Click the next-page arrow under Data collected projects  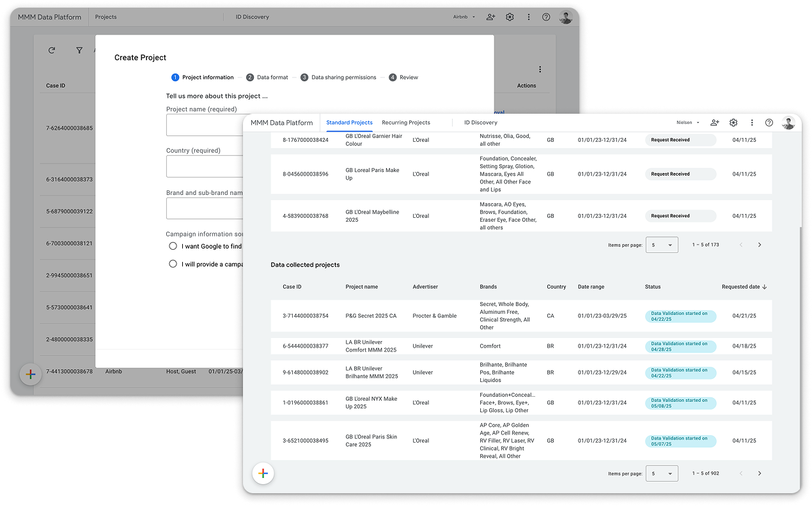760,473
